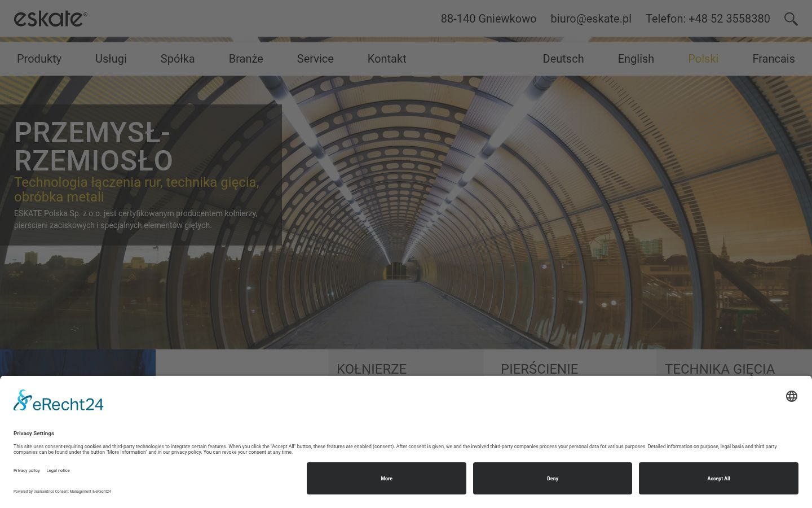Open the PIERŚCIENIE tile

point(539,369)
